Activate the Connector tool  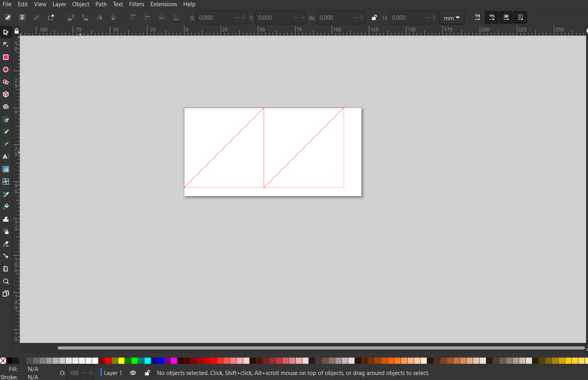pyautogui.click(x=6, y=256)
